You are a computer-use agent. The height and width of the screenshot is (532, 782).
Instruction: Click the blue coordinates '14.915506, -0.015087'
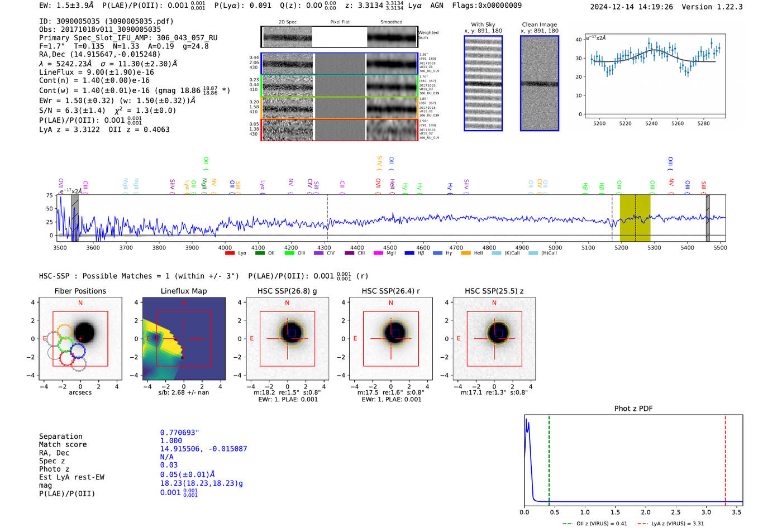pyautogui.click(x=203, y=449)
